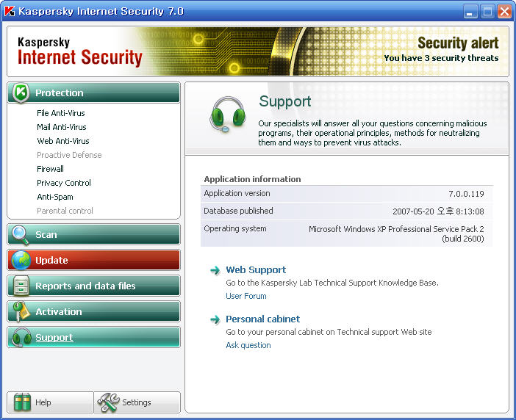Open the Protection section
This screenshot has width=516, height=420.
coord(94,93)
